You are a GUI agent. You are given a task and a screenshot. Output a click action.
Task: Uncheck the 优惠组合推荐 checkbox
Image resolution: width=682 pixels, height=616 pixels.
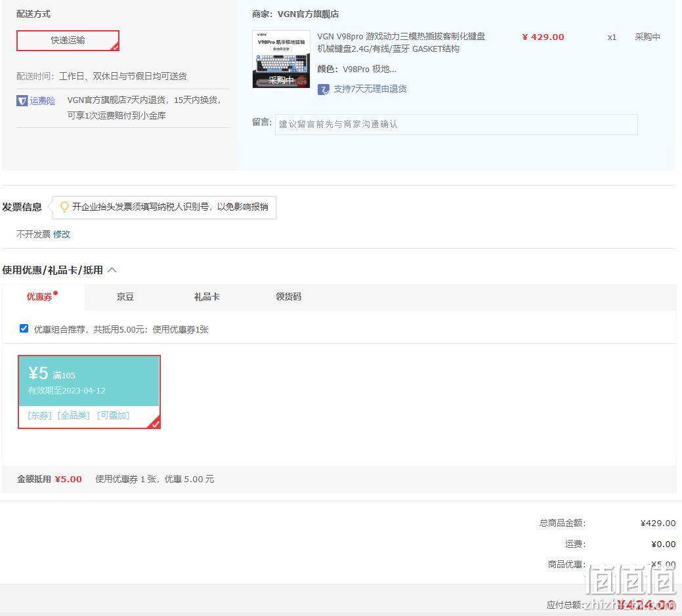point(24,329)
